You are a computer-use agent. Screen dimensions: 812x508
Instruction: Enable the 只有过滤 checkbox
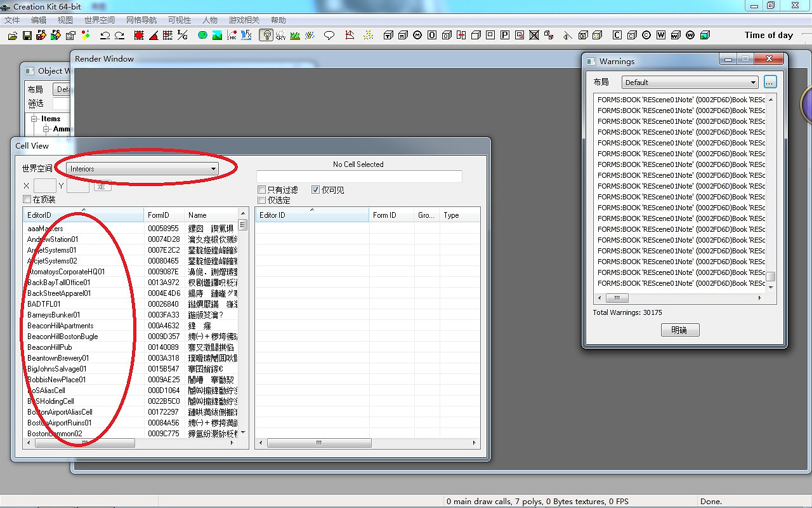[x=261, y=190]
